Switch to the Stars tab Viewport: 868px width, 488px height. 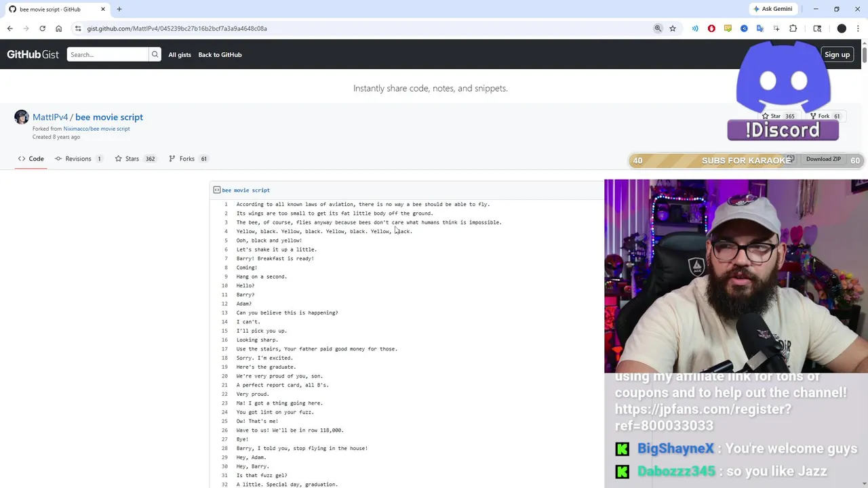[x=134, y=159]
